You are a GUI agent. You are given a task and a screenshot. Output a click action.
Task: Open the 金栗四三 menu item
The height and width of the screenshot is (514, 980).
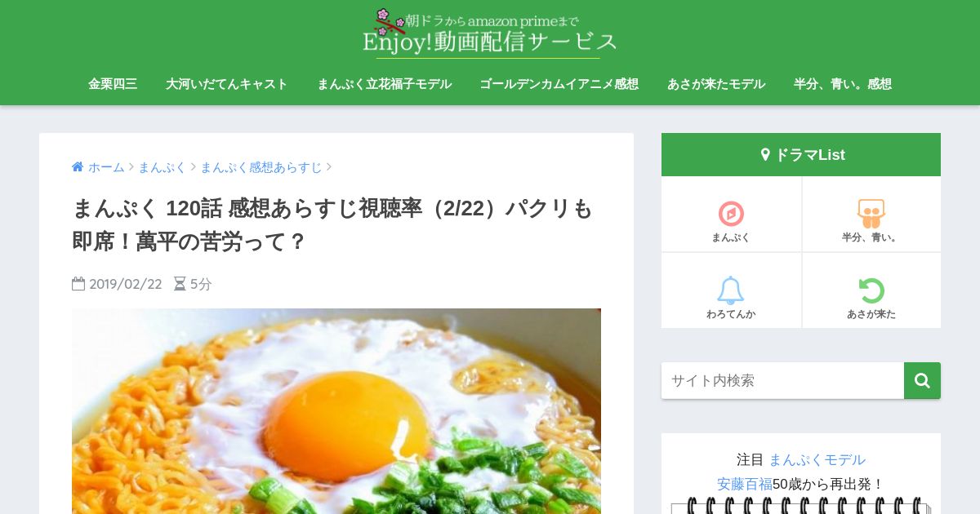113,83
